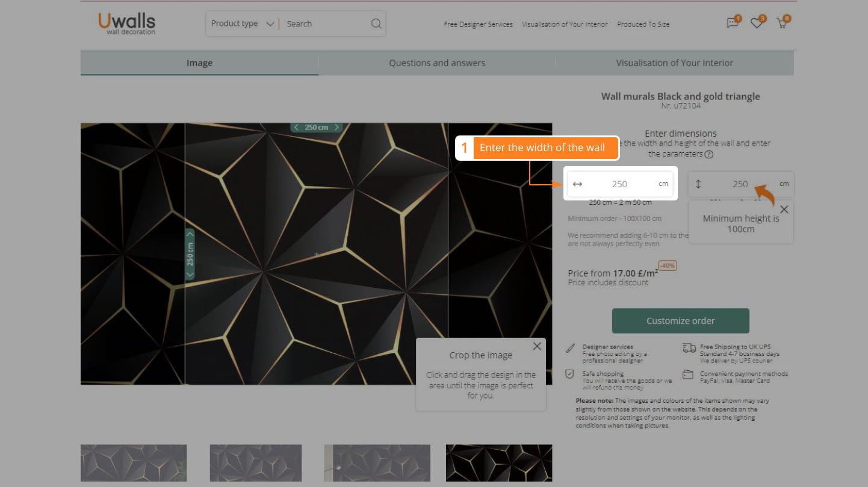Open Free Designer Services link
The image size is (868, 487).
pyautogui.click(x=478, y=24)
